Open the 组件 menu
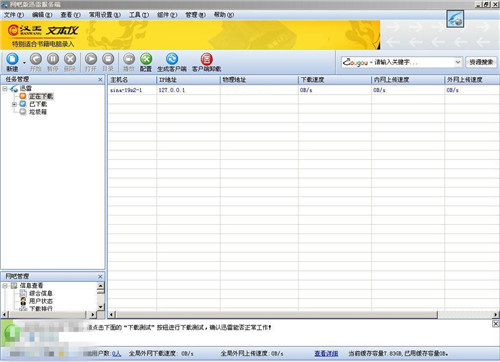The image size is (500, 362). coord(167,15)
